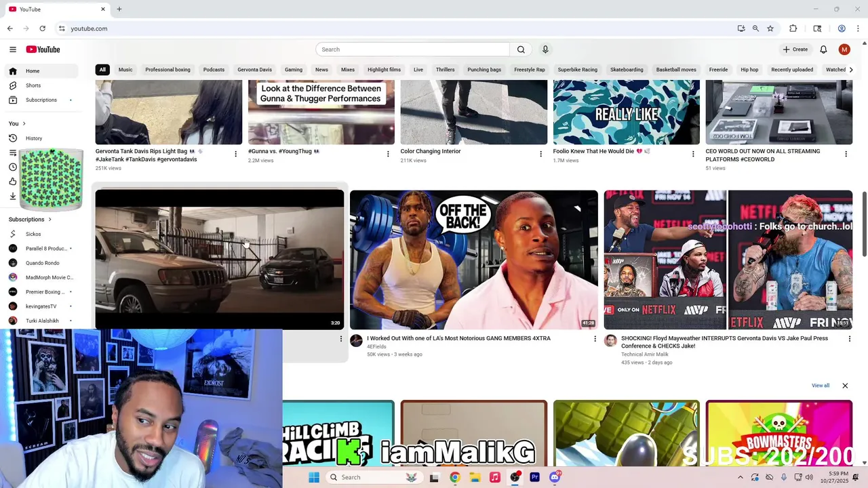Click the YouTube logo
This screenshot has width=868, height=488.
43,49
